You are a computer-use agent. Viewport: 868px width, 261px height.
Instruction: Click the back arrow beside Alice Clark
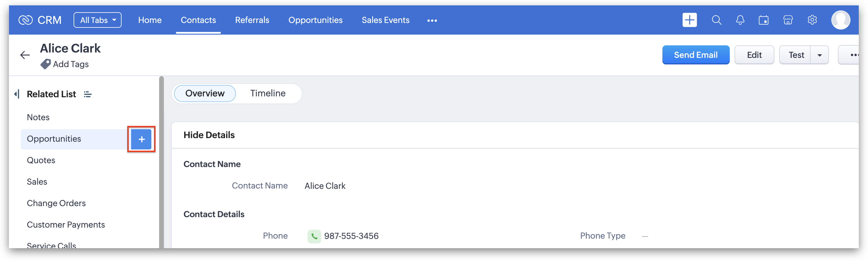click(25, 55)
